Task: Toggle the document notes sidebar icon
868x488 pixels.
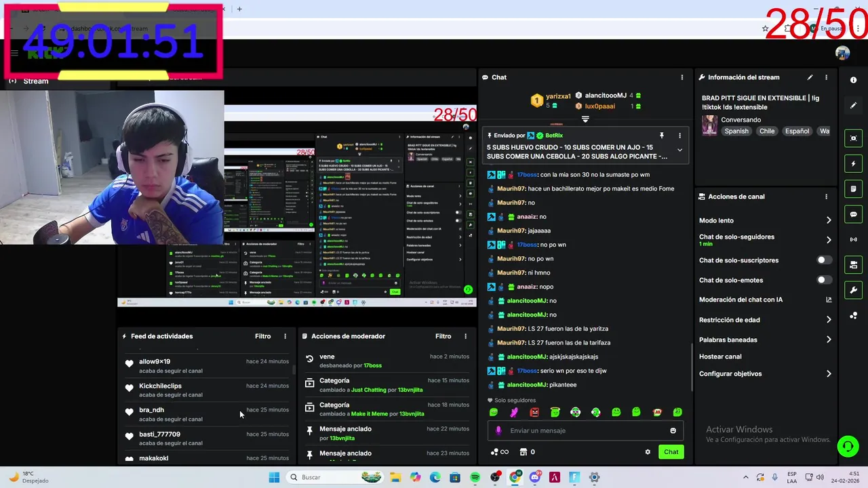Action: 853,188
